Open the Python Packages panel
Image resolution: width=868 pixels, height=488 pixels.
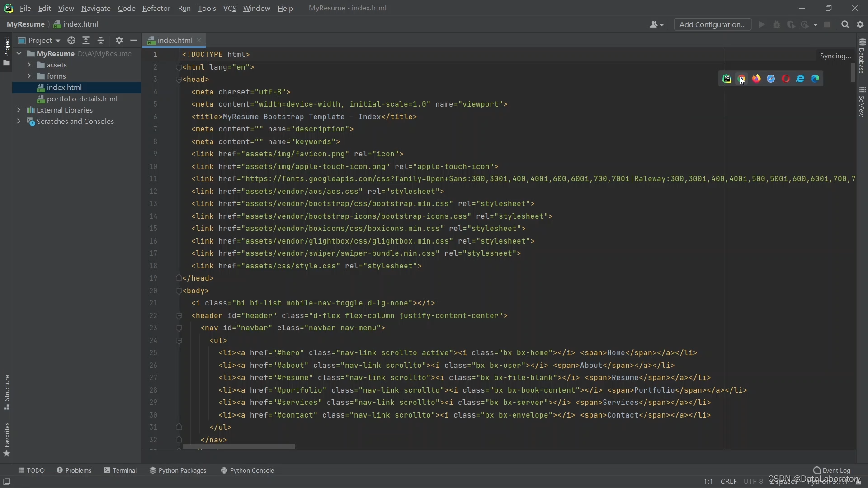(x=178, y=470)
